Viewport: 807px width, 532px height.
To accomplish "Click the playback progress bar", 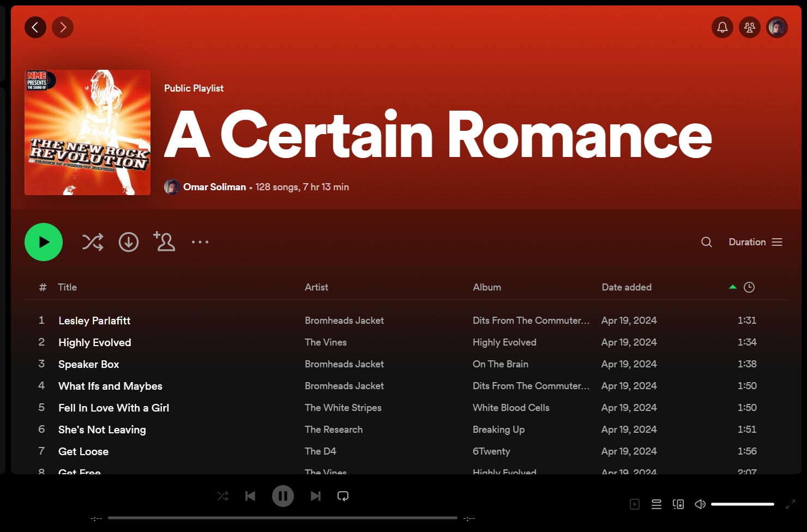I will [282, 518].
